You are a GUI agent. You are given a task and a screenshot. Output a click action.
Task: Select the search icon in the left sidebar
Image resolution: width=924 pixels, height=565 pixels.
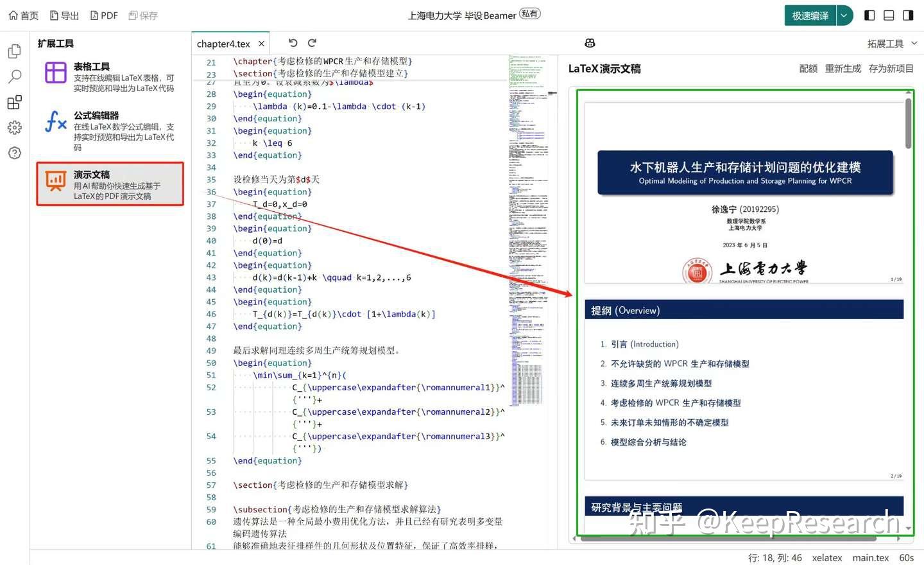(x=14, y=76)
